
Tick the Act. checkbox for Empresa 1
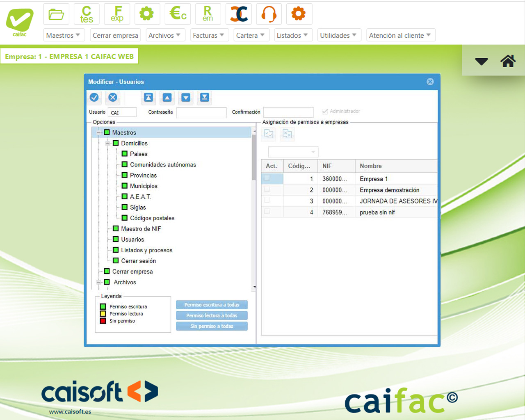pos(267,178)
